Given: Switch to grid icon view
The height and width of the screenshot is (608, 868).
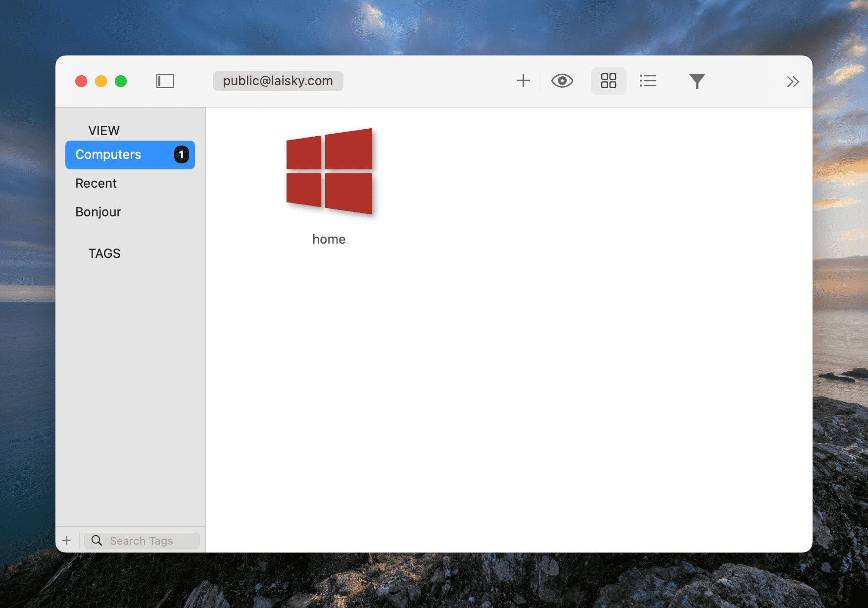Looking at the screenshot, I should point(608,81).
